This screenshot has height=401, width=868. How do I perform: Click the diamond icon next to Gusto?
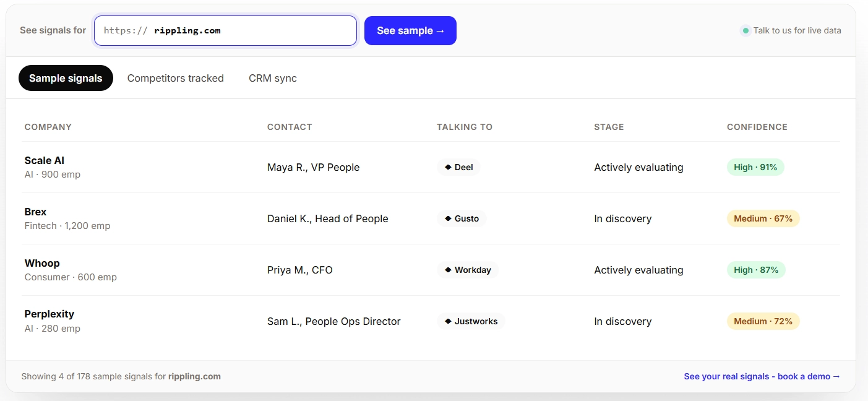point(448,218)
